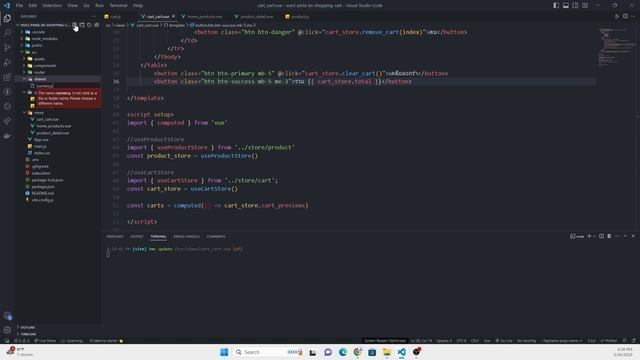
Task: Open the Selection menu
Action: (52, 5)
